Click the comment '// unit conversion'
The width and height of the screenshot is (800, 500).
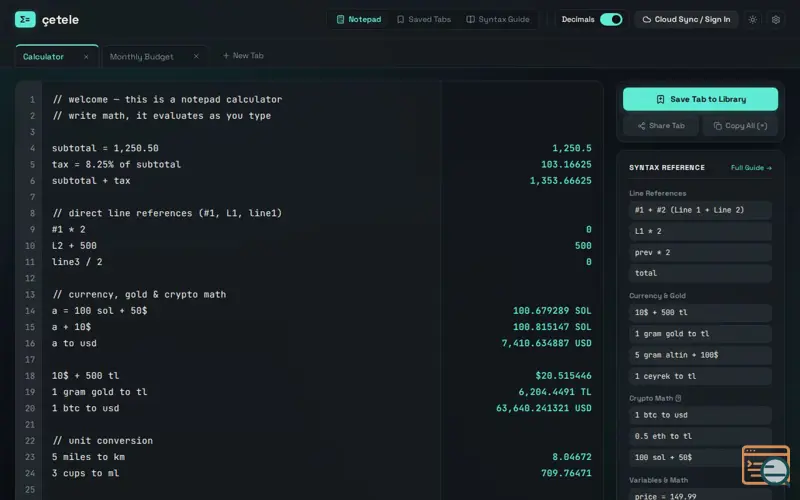(103, 440)
